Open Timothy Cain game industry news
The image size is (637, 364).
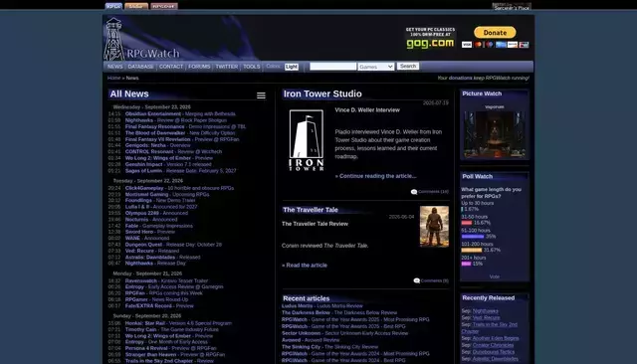[172, 329]
